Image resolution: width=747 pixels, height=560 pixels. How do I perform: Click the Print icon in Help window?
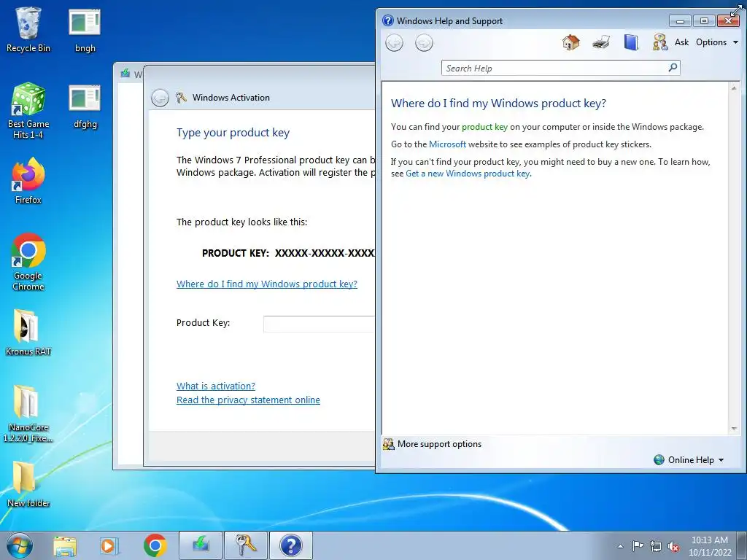[x=601, y=42]
